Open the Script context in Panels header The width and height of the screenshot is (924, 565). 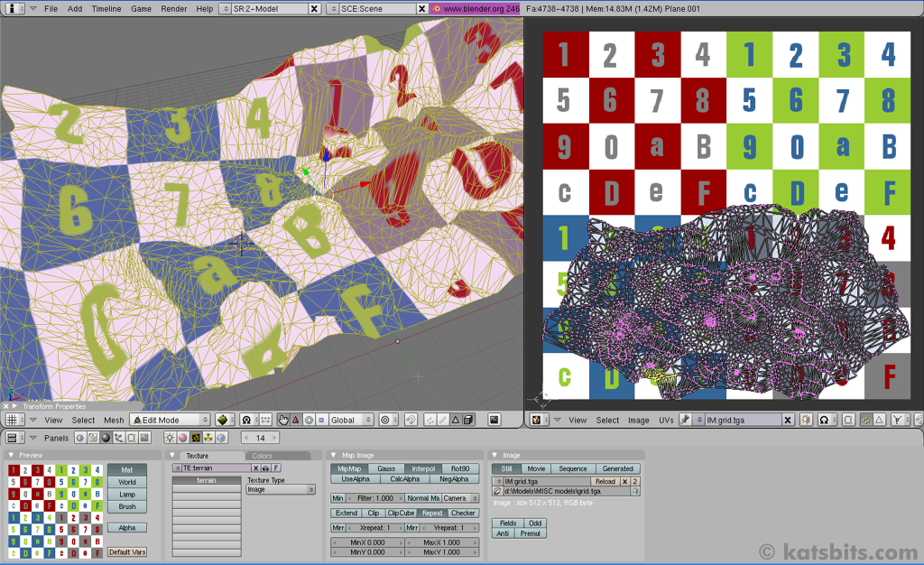coord(93,438)
